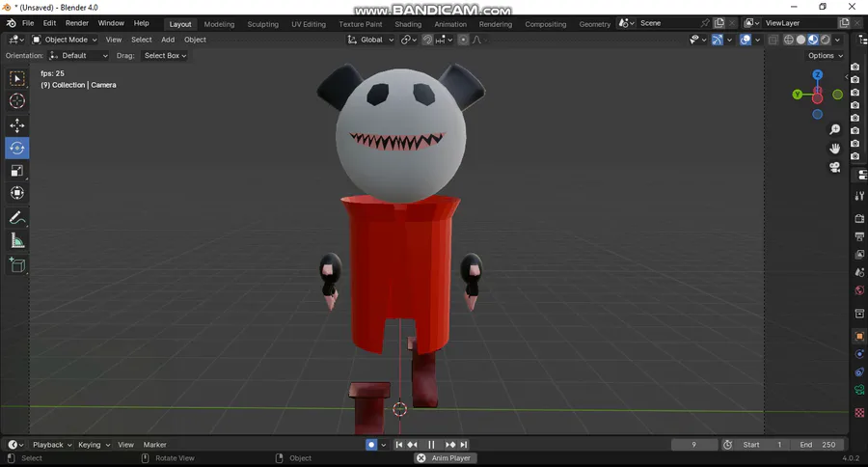
Task: Open the Tool properties tab (wrench icon)
Action: [x=859, y=196]
